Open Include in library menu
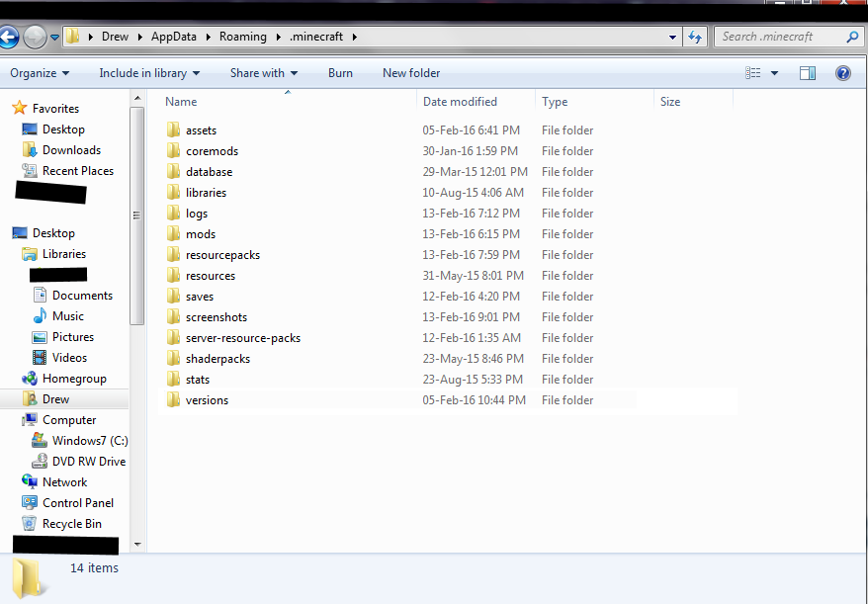Viewport: 868px width, 604px height. pyautogui.click(x=149, y=73)
